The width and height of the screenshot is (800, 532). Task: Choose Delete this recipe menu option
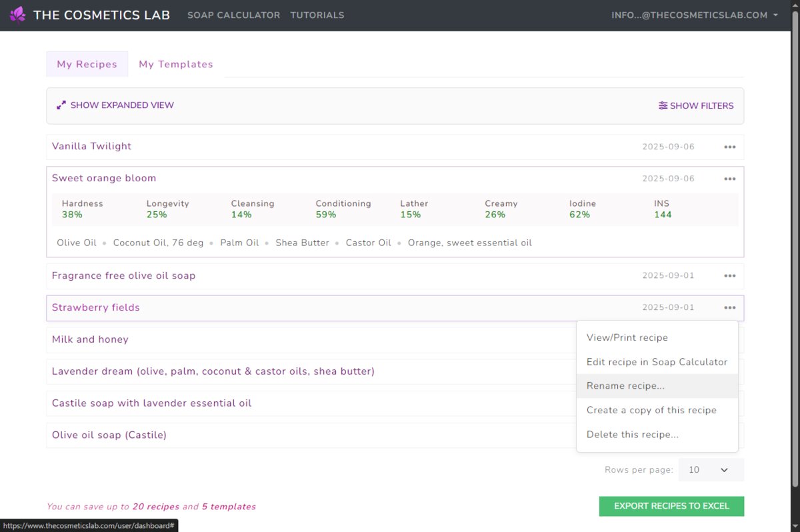pos(632,435)
